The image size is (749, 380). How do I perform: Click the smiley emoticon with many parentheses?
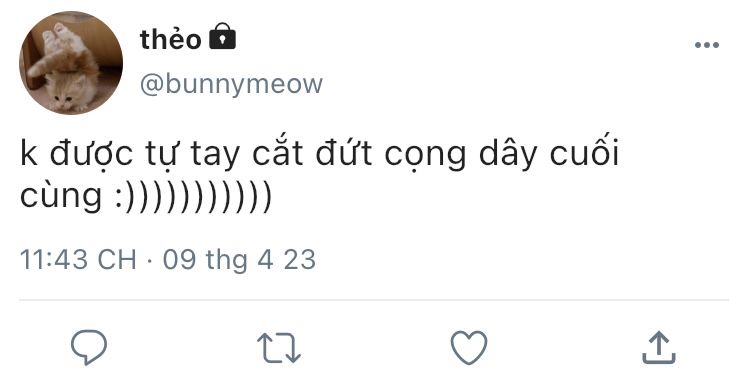(x=193, y=197)
